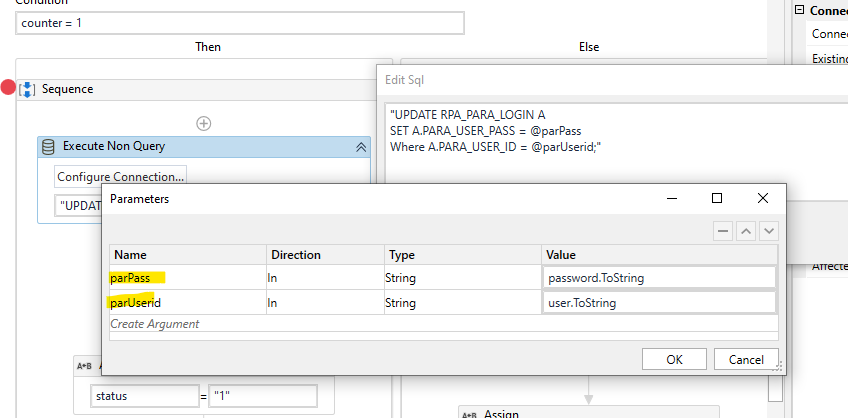Click the remove parameter minus icon

pyautogui.click(x=723, y=231)
